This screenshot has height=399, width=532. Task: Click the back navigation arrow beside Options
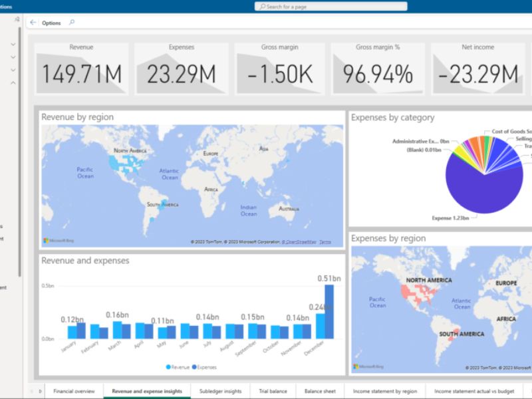[x=33, y=22]
